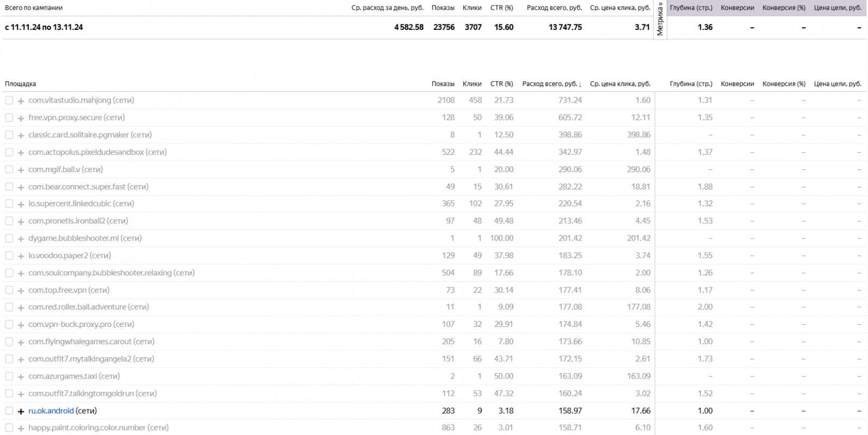
Task: Select the com.flyingwhalegames.carout checkbox
Action: (9, 342)
